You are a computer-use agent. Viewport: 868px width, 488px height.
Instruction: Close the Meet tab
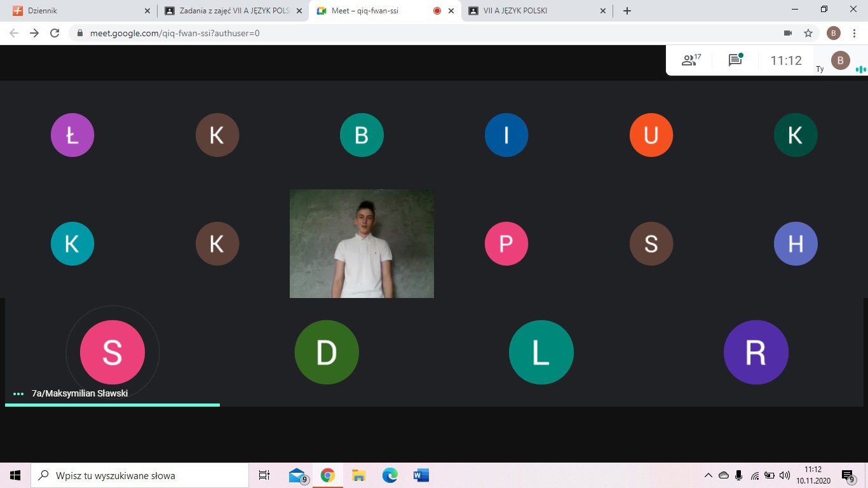[x=452, y=11]
